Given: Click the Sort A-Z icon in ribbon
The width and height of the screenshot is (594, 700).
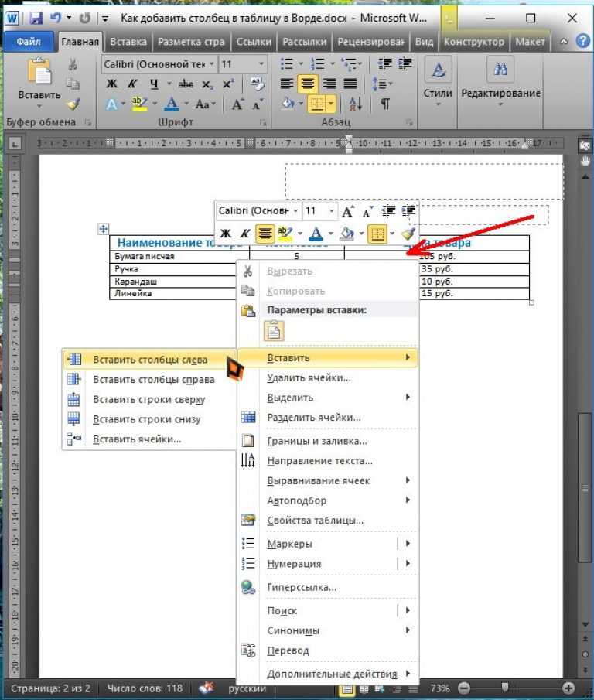Looking at the screenshot, I should pos(356,104).
